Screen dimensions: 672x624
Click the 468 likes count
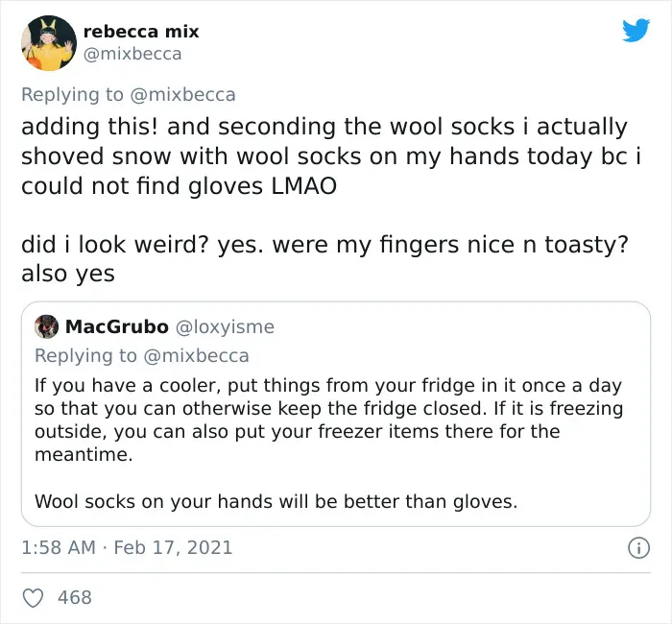[75, 598]
